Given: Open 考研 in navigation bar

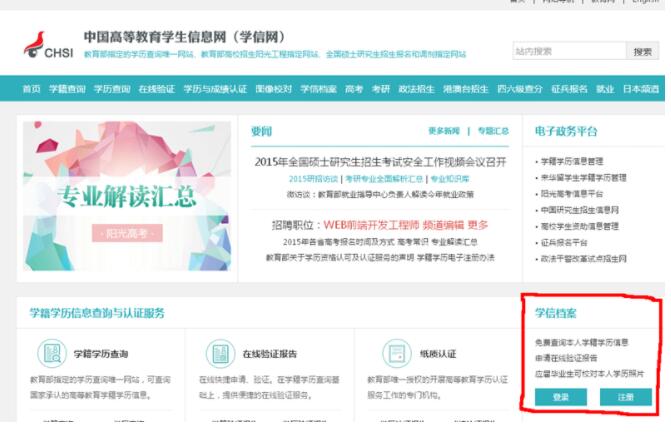Looking at the screenshot, I should (381, 89).
